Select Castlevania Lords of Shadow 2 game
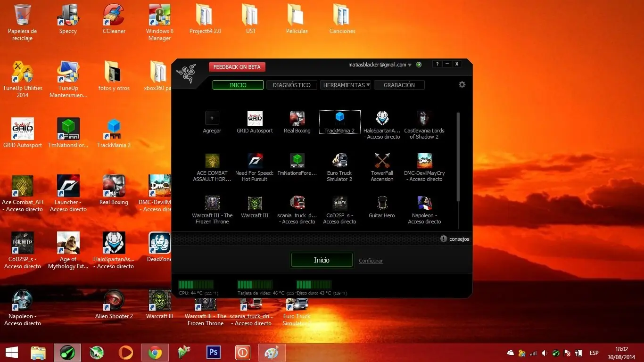644x362 pixels. (424, 125)
